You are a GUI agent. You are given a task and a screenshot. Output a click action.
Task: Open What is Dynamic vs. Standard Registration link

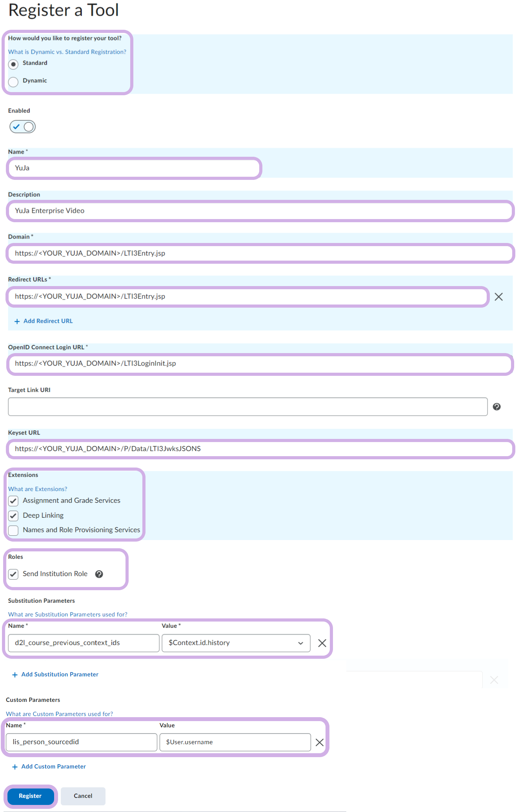(x=67, y=52)
